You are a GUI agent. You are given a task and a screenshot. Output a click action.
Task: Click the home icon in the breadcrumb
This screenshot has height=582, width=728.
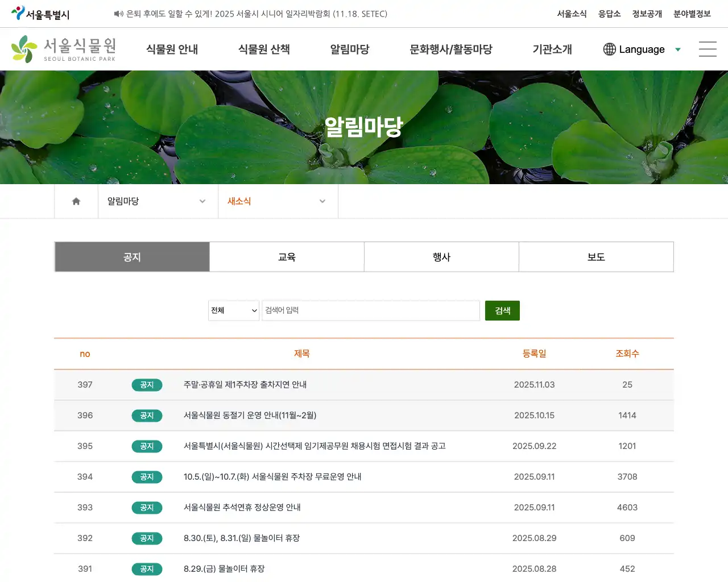point(76,201)
